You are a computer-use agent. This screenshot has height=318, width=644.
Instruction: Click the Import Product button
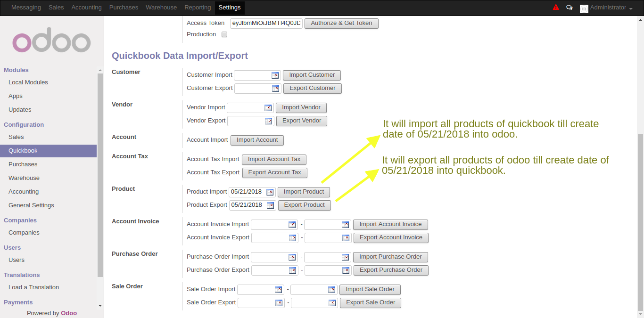pyautogui.click(x=304, y=192)
